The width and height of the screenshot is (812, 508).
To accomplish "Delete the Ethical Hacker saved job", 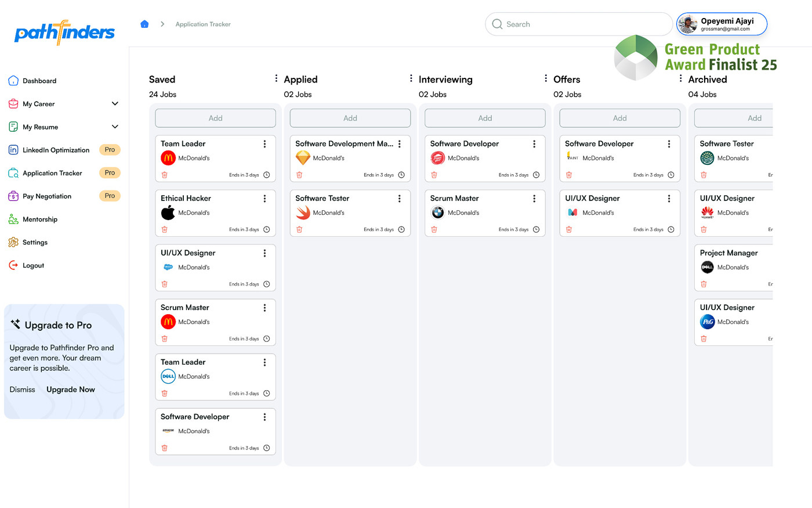I will pyautogui.click(x=165, y=229).
